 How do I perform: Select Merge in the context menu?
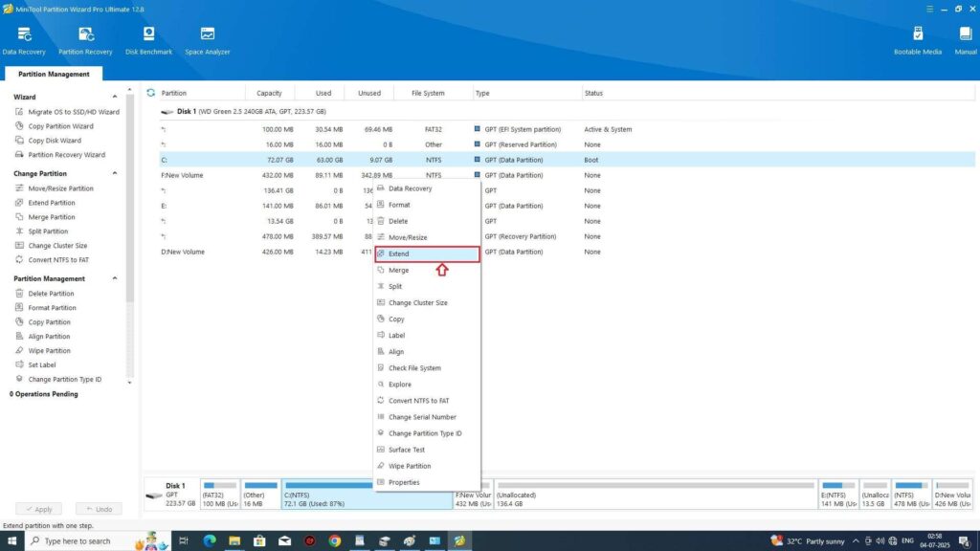point(398,270)
